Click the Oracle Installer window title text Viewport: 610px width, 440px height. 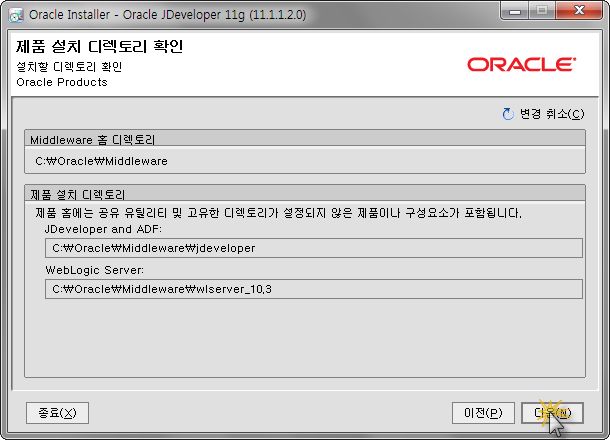click(168, 15)
